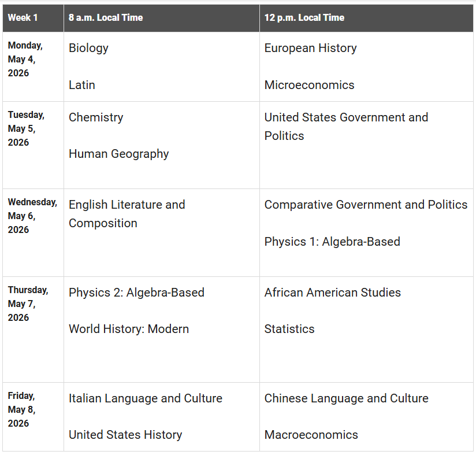The height and width of the screenshot is (455, 476).
Task: Select World History: Modern
Action: pyautogui.click(x=129, y=329)
